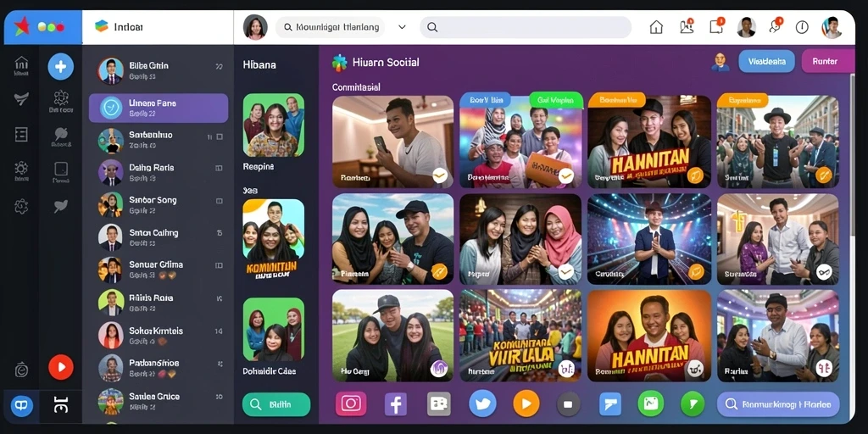
Task: Open the Indcar layered logo tab
Action: pos(119,26)
